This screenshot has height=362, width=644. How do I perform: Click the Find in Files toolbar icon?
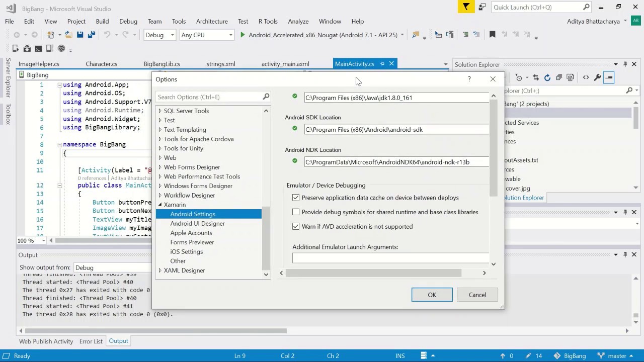[416, 35]
